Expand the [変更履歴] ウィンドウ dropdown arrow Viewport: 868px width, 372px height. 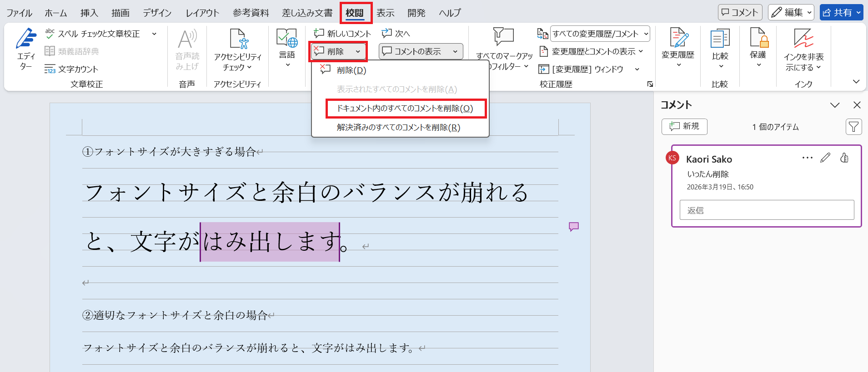[637, 69]
